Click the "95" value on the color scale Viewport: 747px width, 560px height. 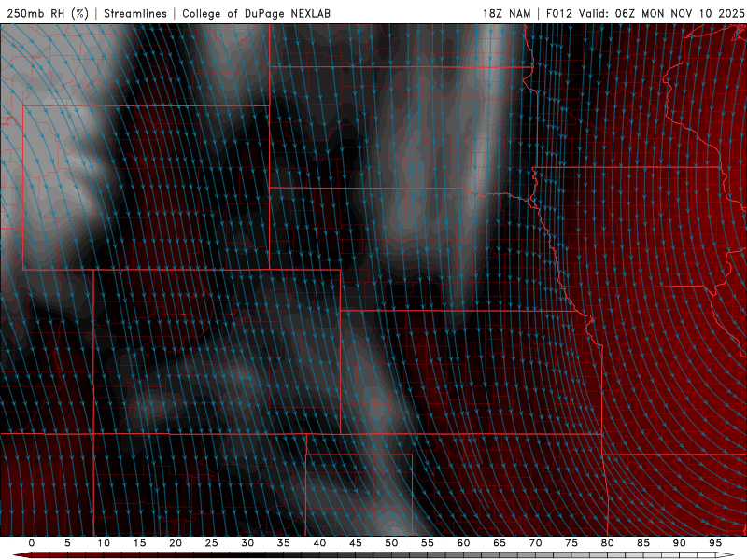point(715,543)
